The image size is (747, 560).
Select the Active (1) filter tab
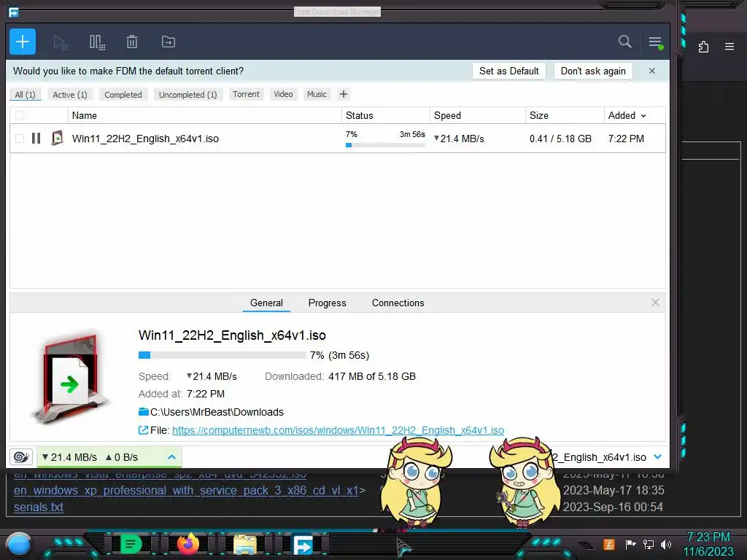[x=70, y=94]
